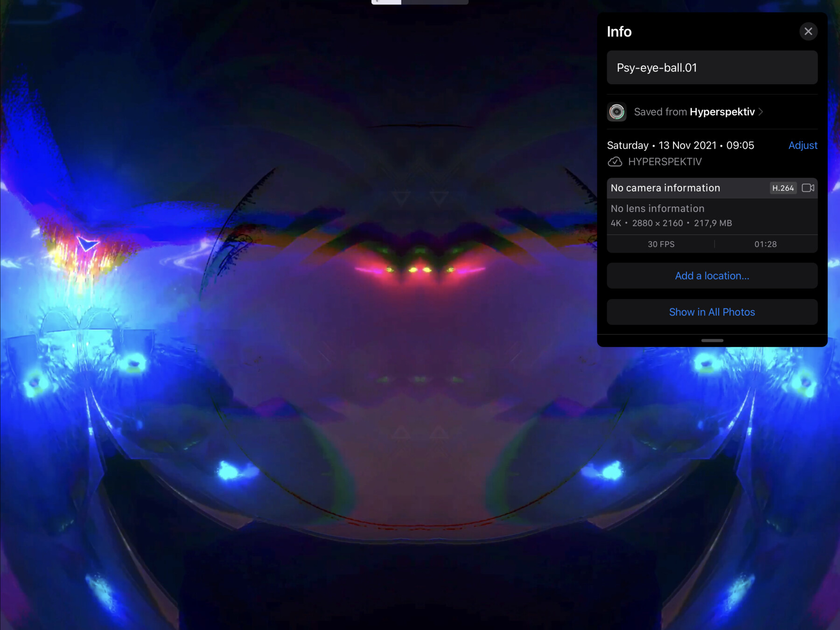Image resolution: width=840 pixels, height=630 pixels.
Task: Collapse the panel using the drag handle
Action: pos(711,341)
